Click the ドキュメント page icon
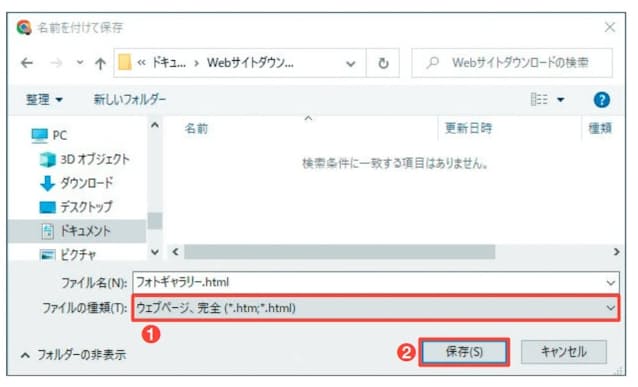The width and height of the screenshot is (638, 387). pos(48,231)
